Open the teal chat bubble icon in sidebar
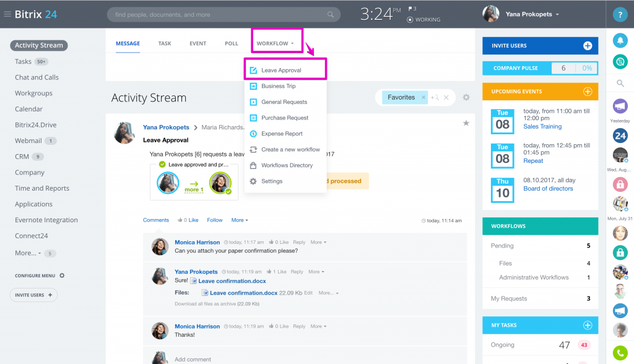 (620, 61)
